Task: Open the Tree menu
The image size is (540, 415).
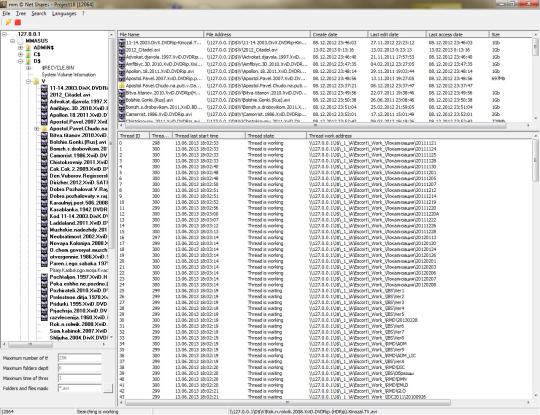Action: [x=21, y=13]
